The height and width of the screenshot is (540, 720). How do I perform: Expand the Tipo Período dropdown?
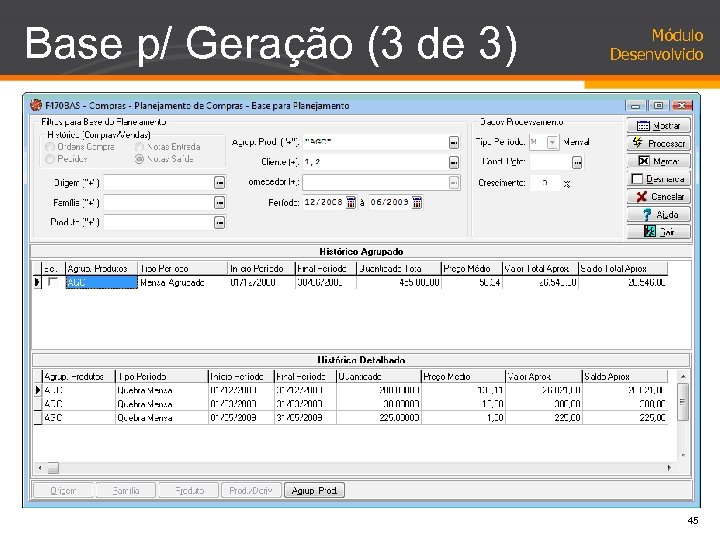(552, 142)
